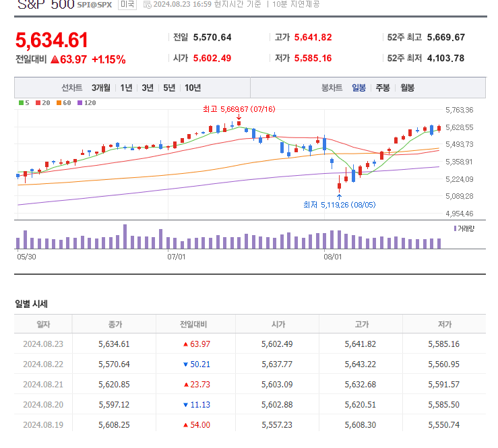This screenshot has height=448, width=498.
Task: Click the 저가 column header in table
Action: [445, 324]
